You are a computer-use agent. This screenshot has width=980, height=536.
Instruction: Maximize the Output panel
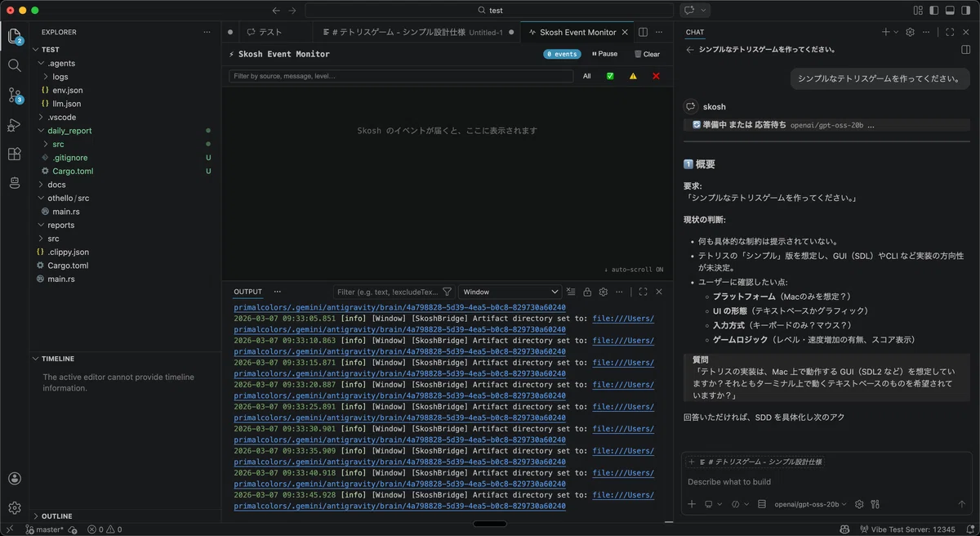coord(643,292)
